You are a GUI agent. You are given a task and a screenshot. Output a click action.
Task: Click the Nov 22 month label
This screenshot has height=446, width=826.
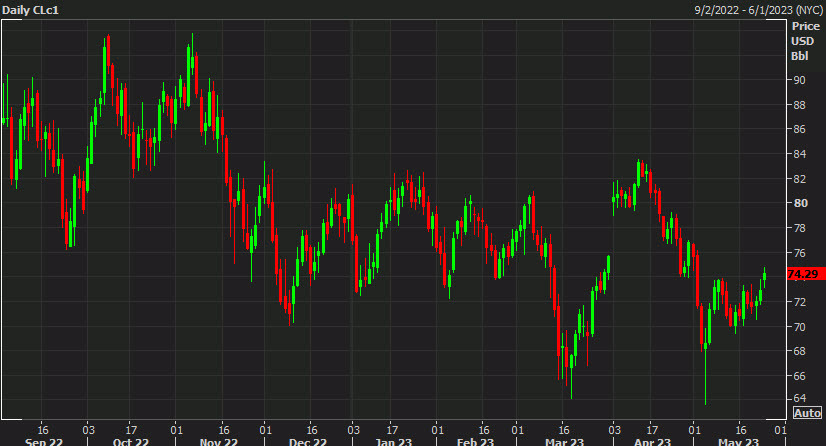click(x=219, y=441)
